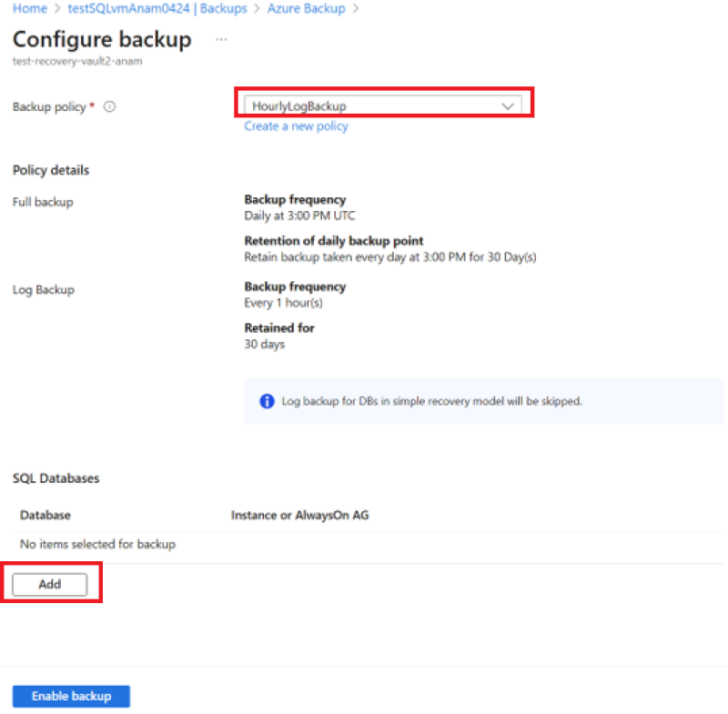Click the simple recovery model notice text
This screenshot has height=714, width=728.
(x=432, y=401)
